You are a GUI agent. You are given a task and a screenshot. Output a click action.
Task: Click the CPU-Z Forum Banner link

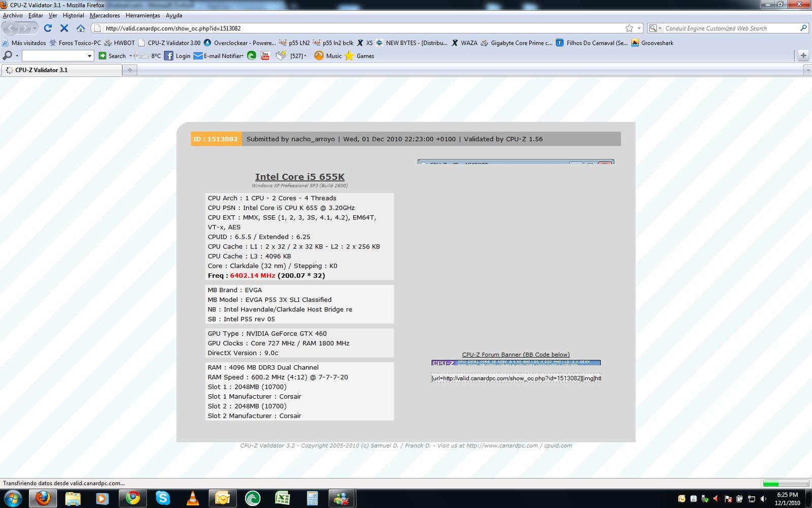click(x=516, y=355)
